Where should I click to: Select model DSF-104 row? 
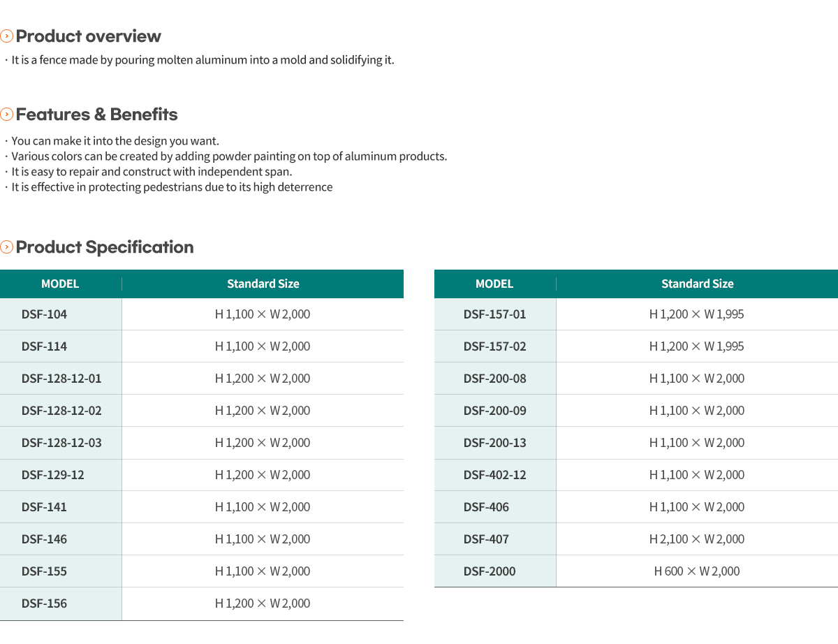click(202, 314)
